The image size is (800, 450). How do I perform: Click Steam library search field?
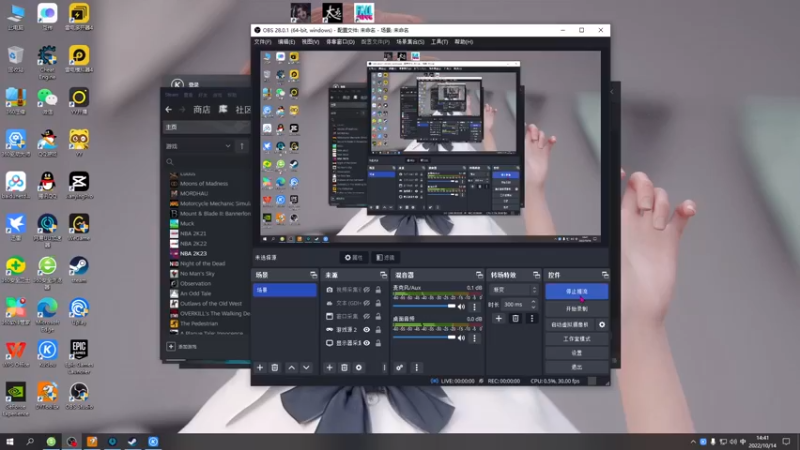coord(207,162)
